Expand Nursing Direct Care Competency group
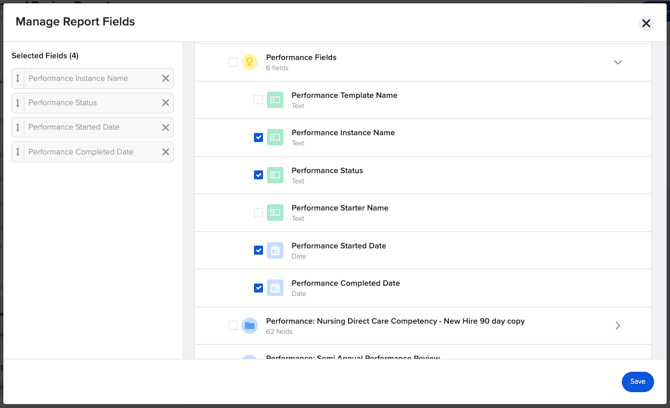670x408 pixels. tap(617, 325)
